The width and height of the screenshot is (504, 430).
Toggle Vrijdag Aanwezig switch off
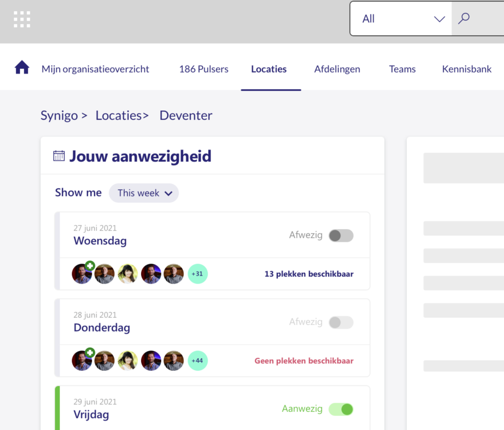click(341, 409)
